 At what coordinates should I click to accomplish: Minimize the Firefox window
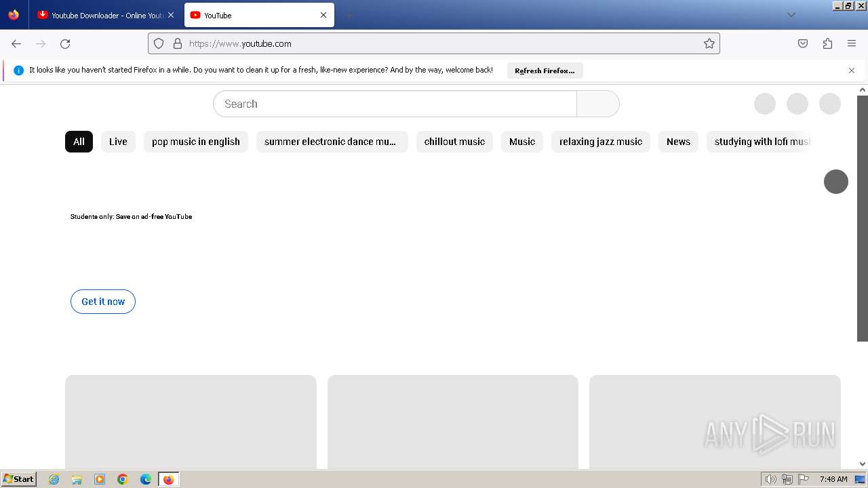[838, 5]
